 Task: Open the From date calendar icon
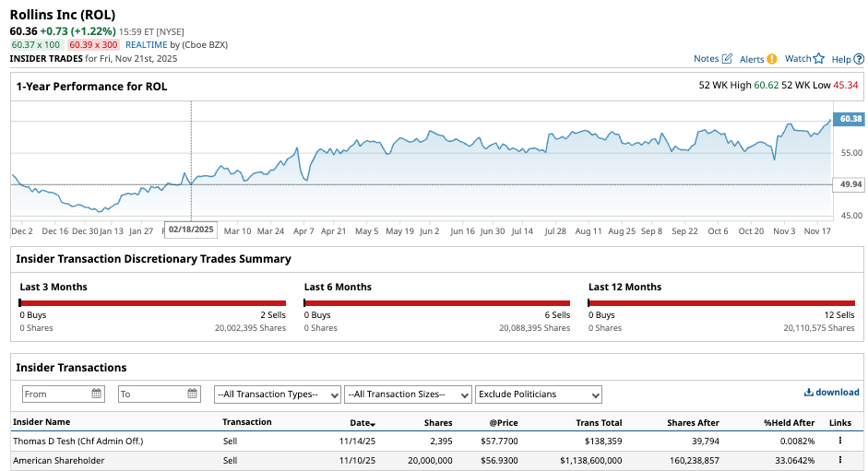click(97, 394)
